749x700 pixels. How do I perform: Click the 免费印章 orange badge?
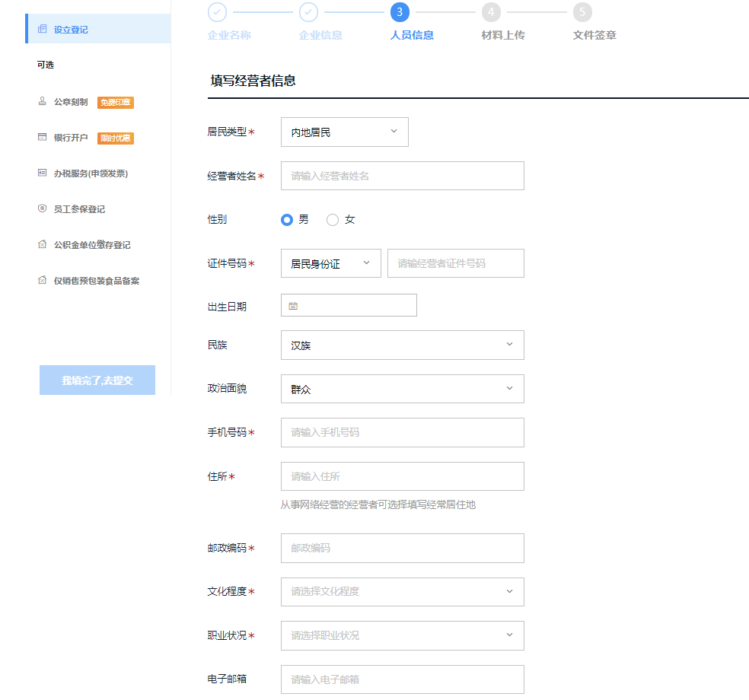tap(116, 102)
